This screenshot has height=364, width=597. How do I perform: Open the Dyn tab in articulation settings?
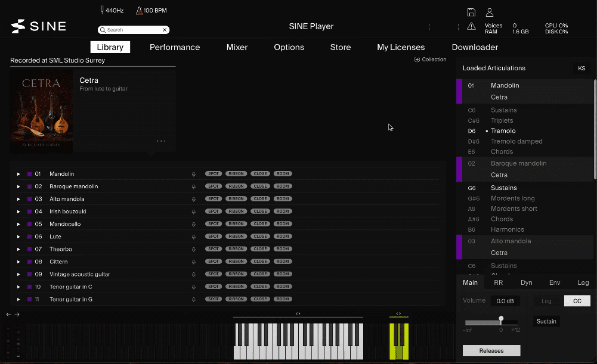coord(526,282)
